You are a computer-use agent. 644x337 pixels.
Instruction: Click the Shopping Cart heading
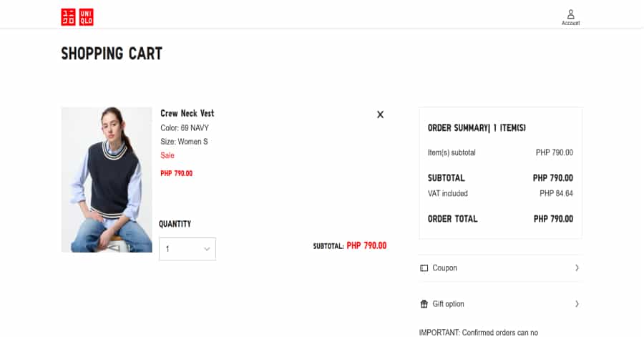tap(112, 54)
